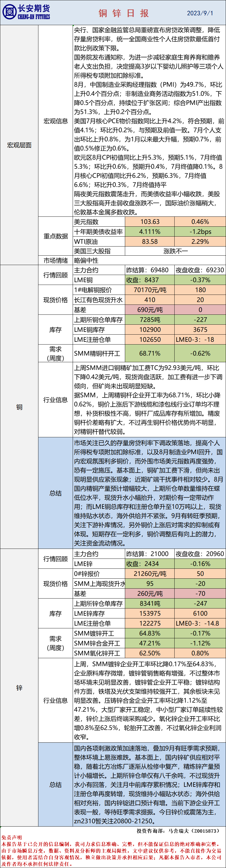Click the report date 2023/9/1

click(200, 13)
